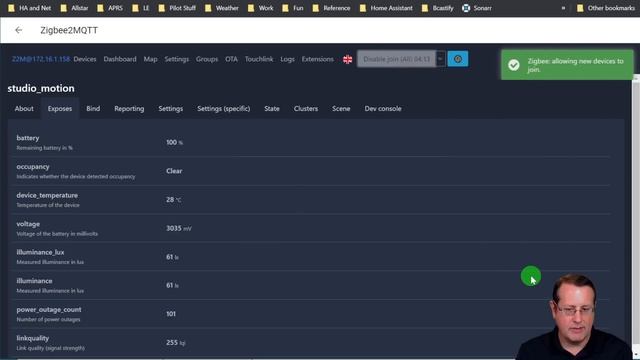Switch to the About tab

tap(24, 109)
